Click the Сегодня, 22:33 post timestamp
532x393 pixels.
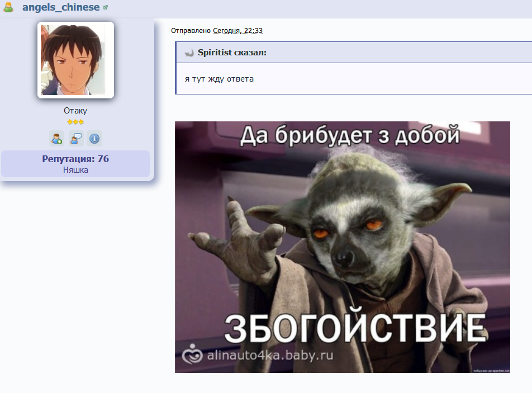click(237, 31)
